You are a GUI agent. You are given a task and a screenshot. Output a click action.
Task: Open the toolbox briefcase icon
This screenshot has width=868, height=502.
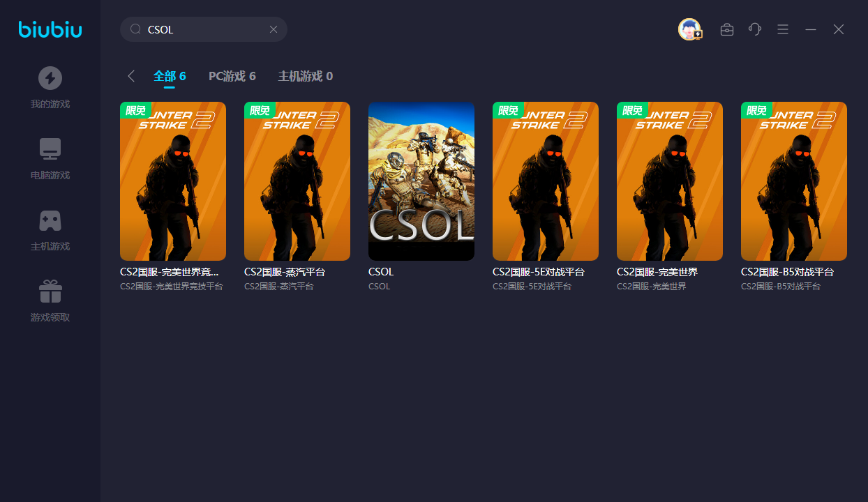click(x=727, y=29)
